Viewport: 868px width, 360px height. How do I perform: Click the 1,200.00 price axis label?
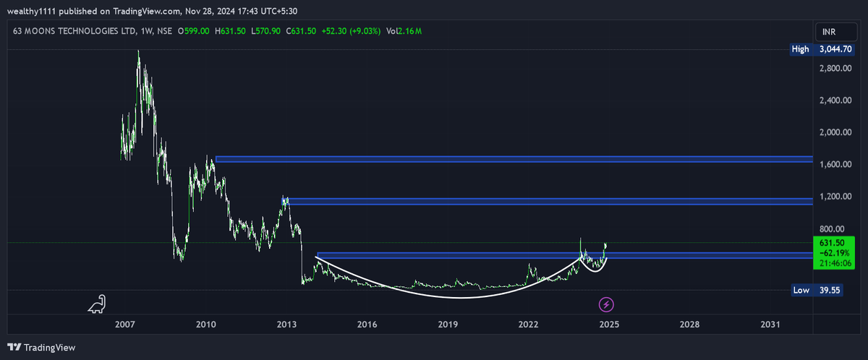click(834, 197)
